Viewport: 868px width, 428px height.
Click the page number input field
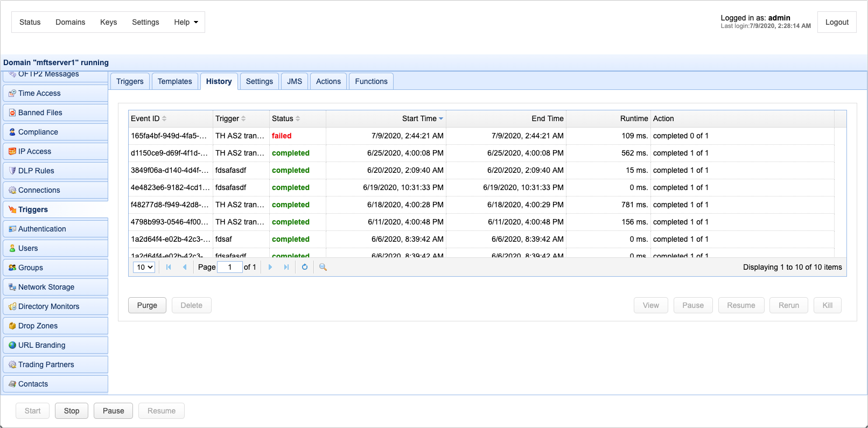click(x=230, y=267)
